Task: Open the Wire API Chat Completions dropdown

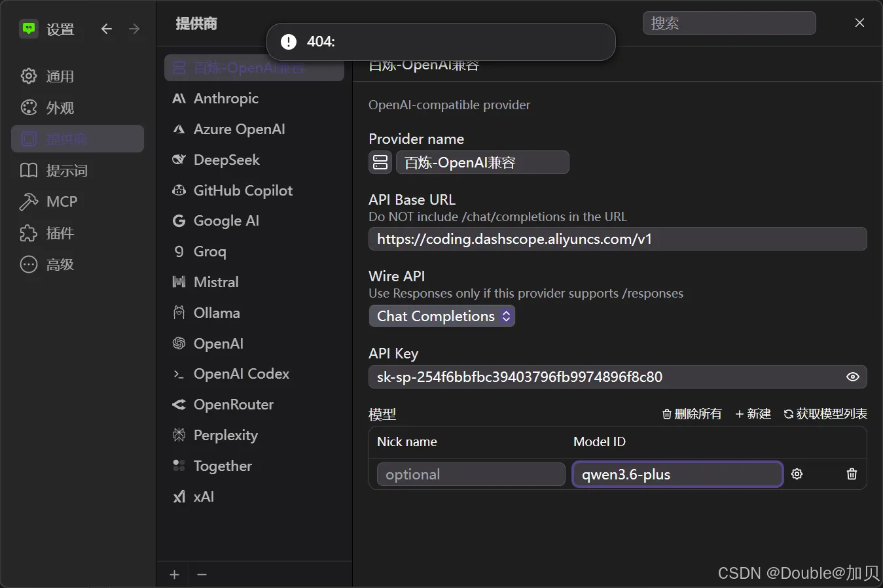Action: [x=442, y=316]
